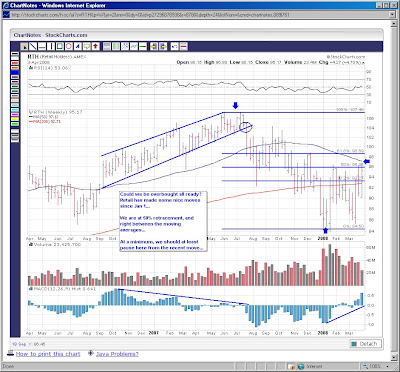Select the vertical green band tool
This screenshot has width=400, height=372.
(x=116, y=47)
